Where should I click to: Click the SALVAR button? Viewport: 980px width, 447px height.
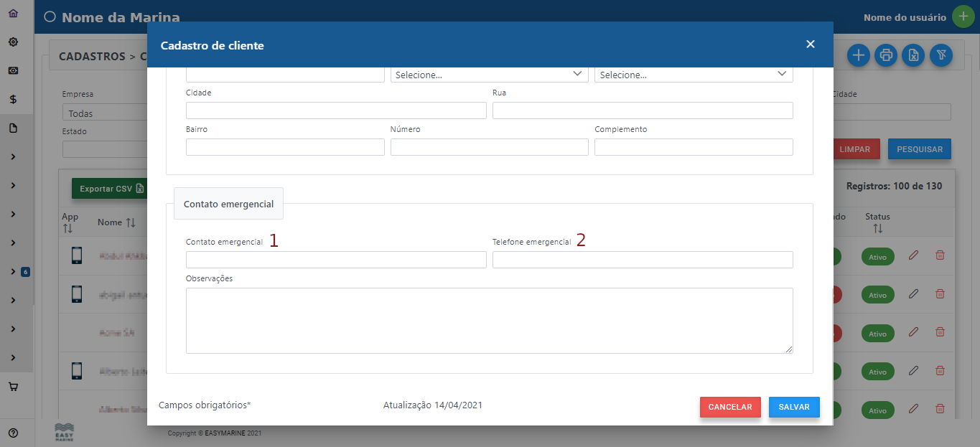794,407
